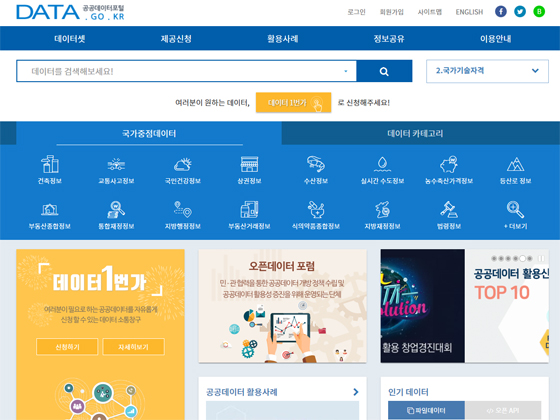This screenshot has height=420, width=560.
Task: Open the 활용사례 menu item
Action: coord(282,39)
